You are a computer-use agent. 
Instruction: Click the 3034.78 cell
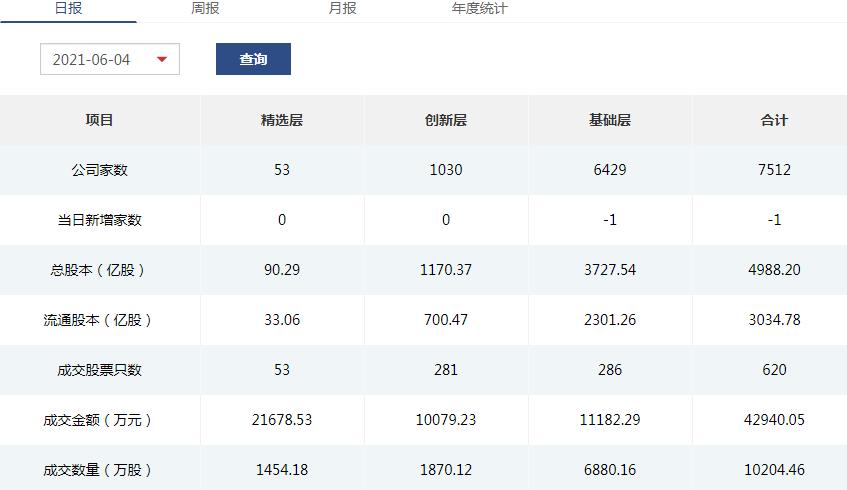point(774,320)
